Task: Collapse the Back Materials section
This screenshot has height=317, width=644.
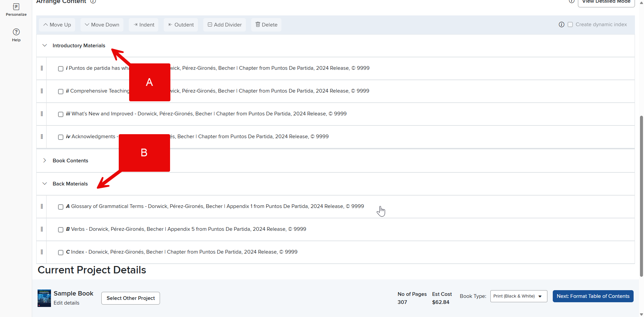Action: [45, 183]
